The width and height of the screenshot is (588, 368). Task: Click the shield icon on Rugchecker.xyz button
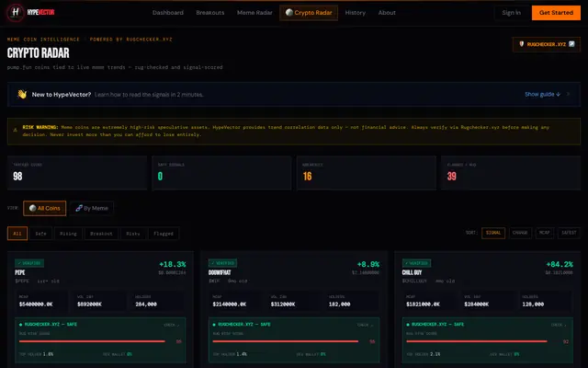click(521, 44)
